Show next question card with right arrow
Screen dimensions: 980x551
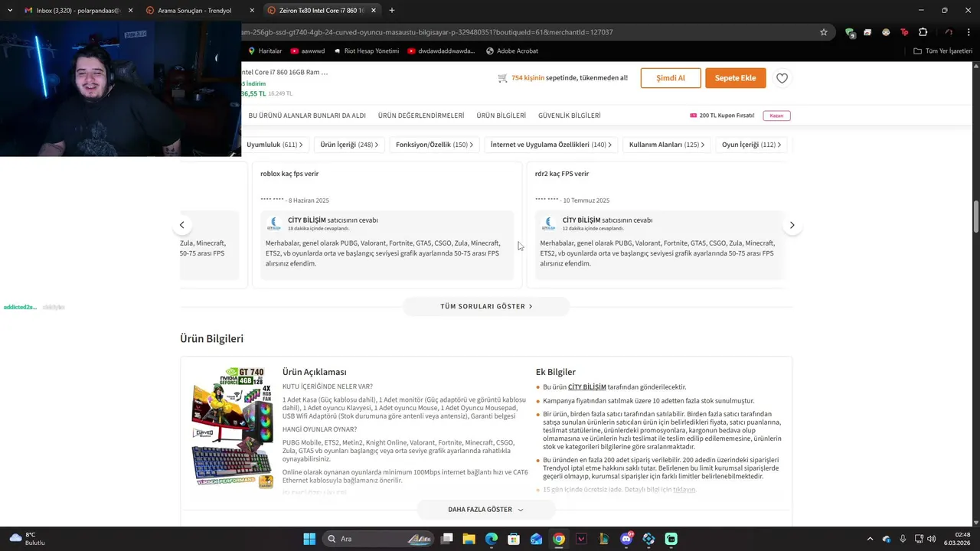coord(792,225)
